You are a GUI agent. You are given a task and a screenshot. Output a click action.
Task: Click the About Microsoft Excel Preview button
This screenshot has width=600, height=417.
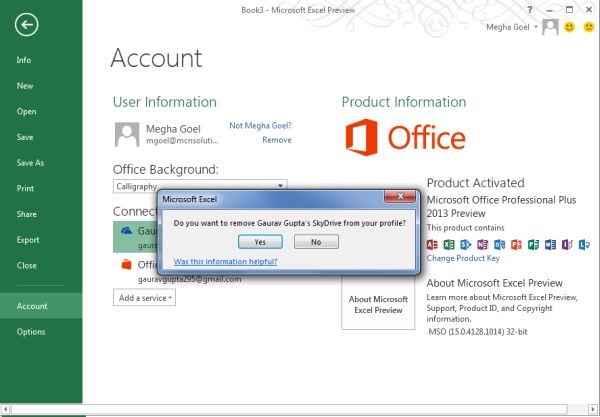tap(378, 304)
